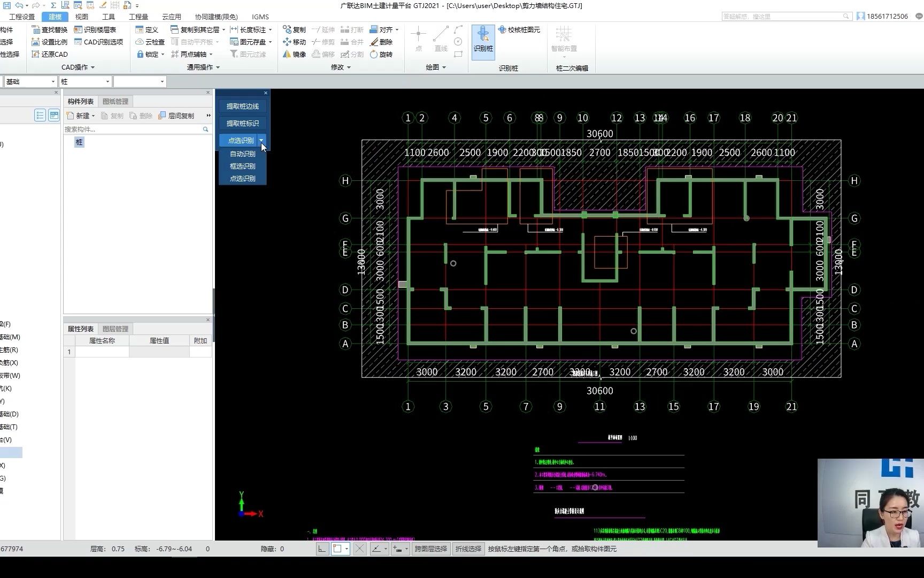
Task: Switch to the 图层管理 tab
Action: (115, 329)
